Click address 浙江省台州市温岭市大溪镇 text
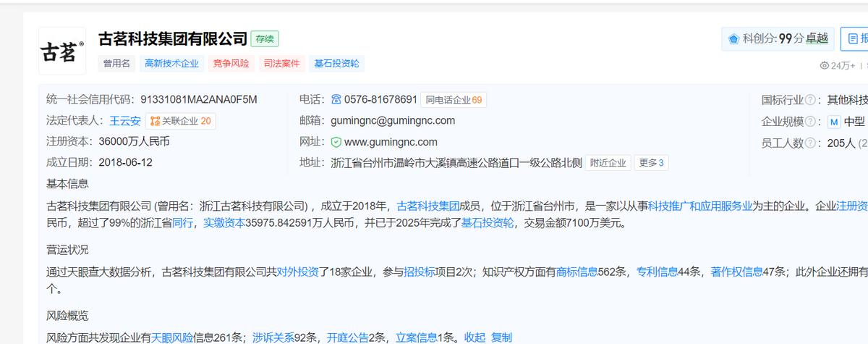The width and height of the screenshot is (868, 344). click(456, 163)
